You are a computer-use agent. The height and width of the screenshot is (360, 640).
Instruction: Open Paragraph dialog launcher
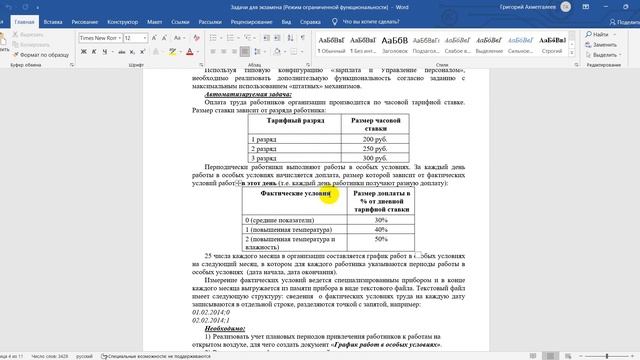tap(308, 65)
